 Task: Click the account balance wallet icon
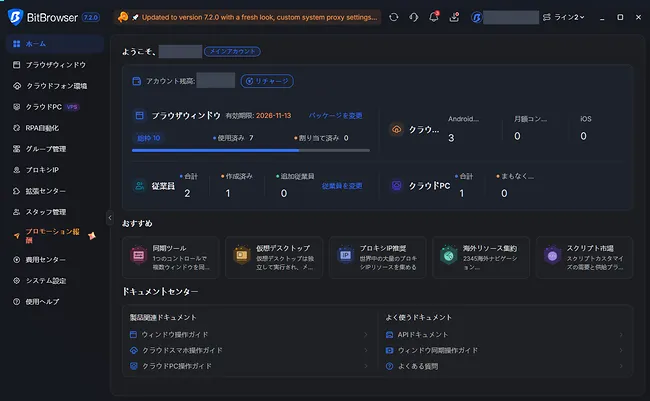click(x=136, y=81)
